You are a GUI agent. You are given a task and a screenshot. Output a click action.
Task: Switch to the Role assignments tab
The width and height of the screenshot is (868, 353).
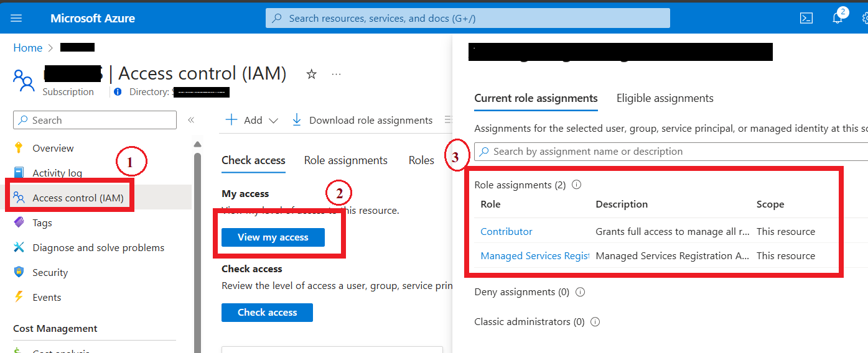(346, 160)
